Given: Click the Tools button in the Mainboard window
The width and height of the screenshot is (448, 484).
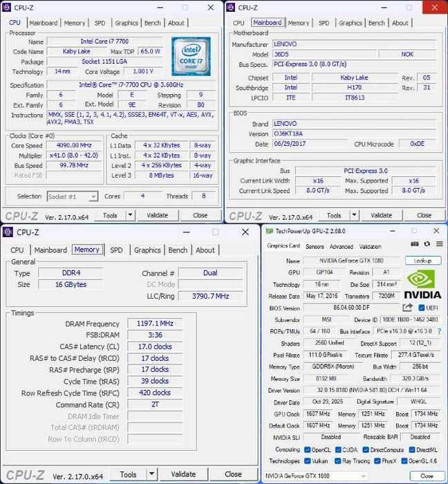Looking at the screenshot, I should 334,215.
